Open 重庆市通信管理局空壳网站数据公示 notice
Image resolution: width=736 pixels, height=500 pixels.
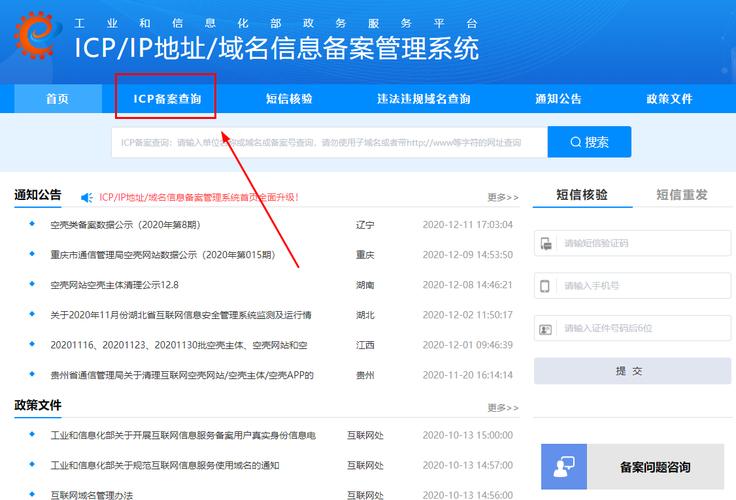(x=163, y=255)
